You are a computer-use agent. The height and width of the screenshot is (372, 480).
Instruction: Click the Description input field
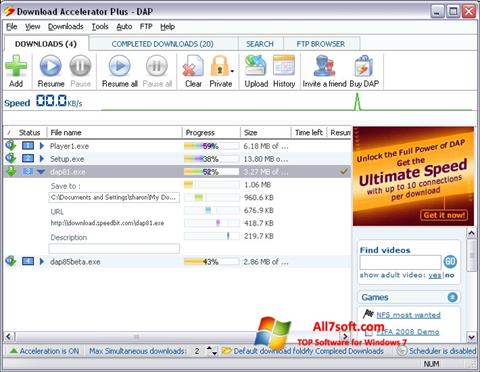pyautogui.click(x=114, y=248)
